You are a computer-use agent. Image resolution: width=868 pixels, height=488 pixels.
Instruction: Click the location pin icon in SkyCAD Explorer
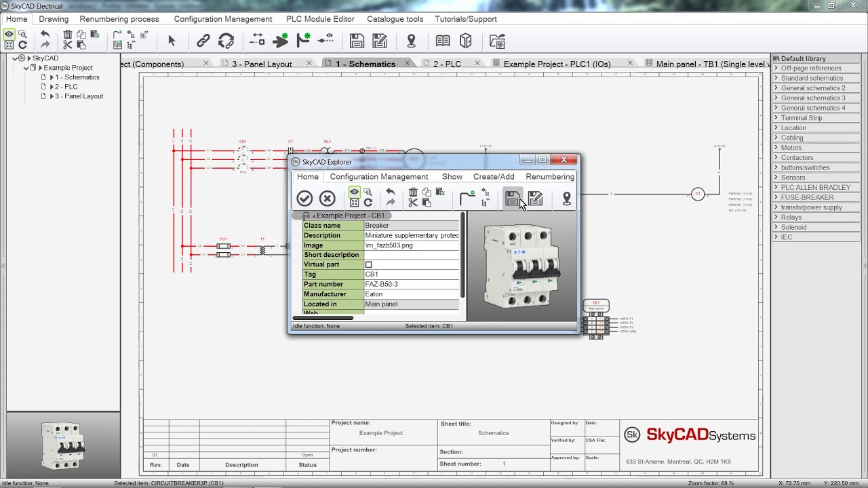click(x=567, y=198)
